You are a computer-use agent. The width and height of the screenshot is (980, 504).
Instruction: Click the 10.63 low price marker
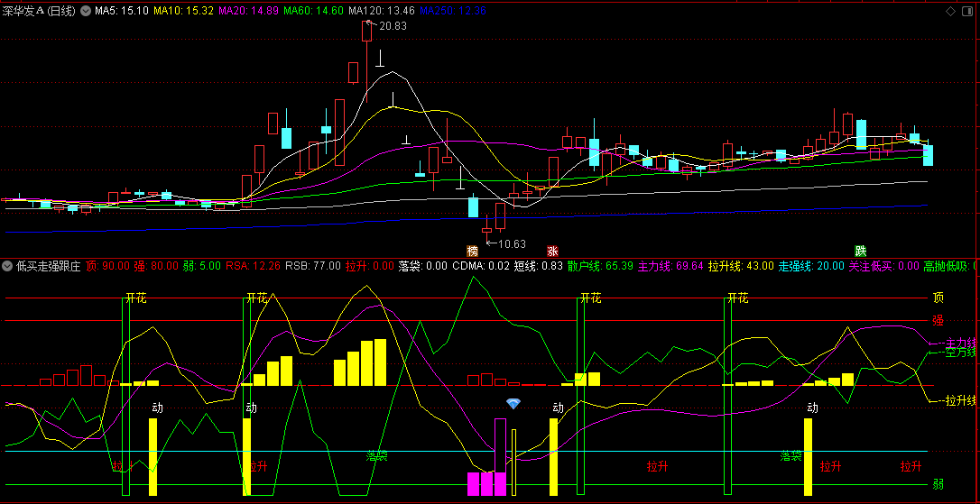pos(510,243)
